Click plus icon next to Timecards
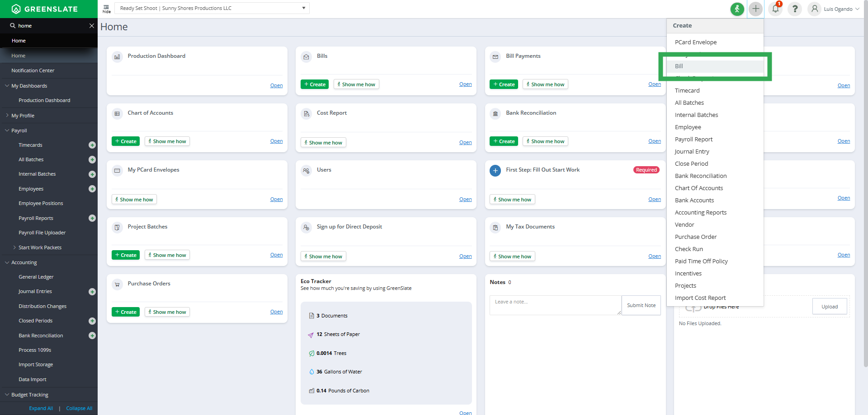The image size is (868, 415). point(92,145)
